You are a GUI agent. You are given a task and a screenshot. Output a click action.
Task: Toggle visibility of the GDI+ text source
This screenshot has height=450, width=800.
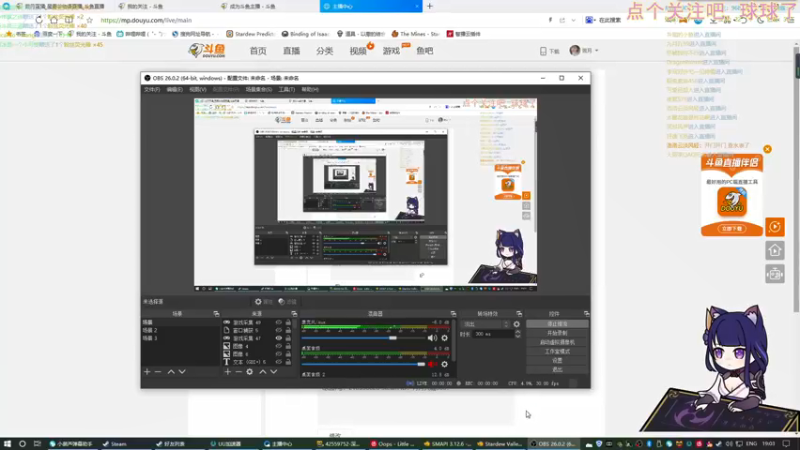[x=279, y=362]
